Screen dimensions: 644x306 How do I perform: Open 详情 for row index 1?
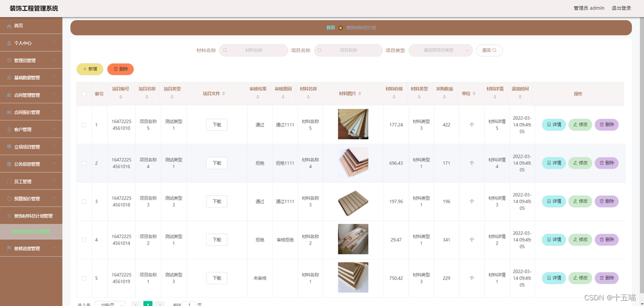(554, 124)
